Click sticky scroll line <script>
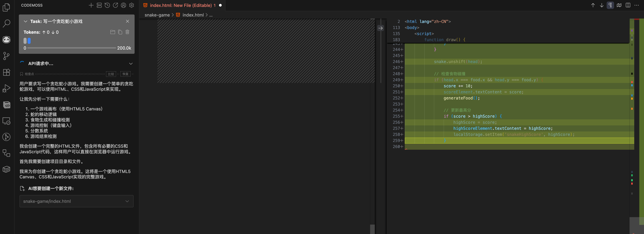Image resolution: width=644 pixels, height=234 pixels. click(424, 34)
